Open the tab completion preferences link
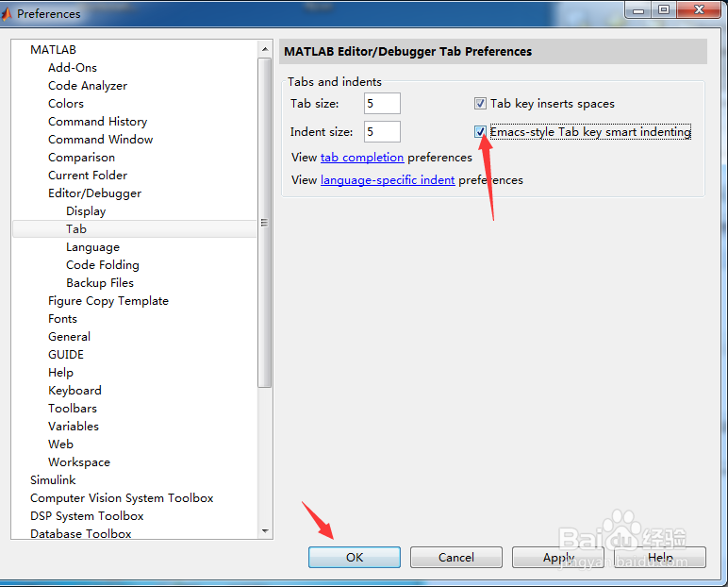The width and height of the screenshot is (728, 587). pos(362,158)
